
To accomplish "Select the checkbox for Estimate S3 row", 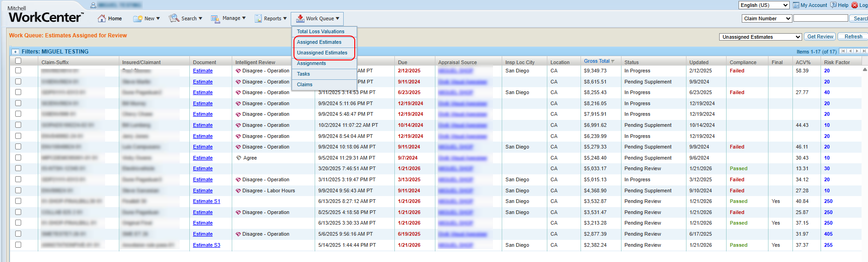I will point(18,245).
